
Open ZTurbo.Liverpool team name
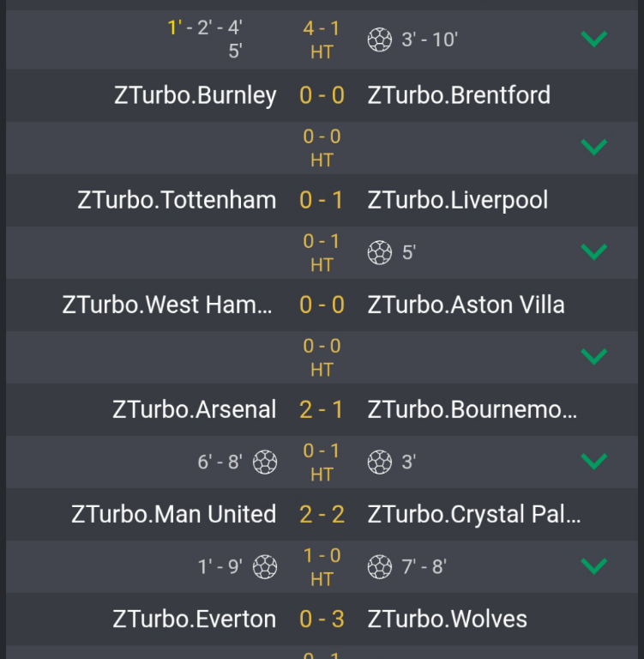coord(457,200)
